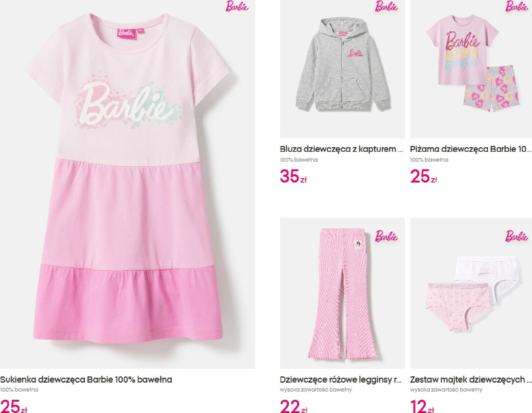The height and width of the screenshot is (413, 532).
Task: Click the Barbie logo on the leggings tile
Action: tap(386, 236)
